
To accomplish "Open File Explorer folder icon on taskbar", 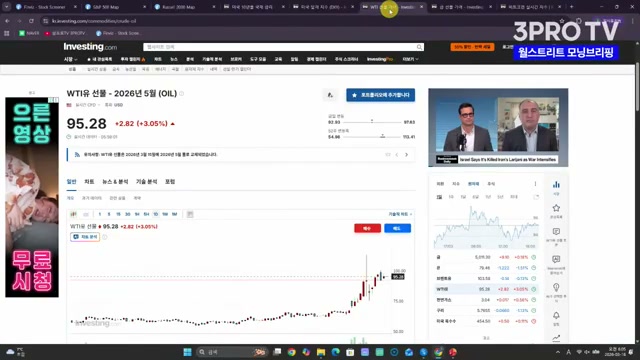I will point(321,352).
